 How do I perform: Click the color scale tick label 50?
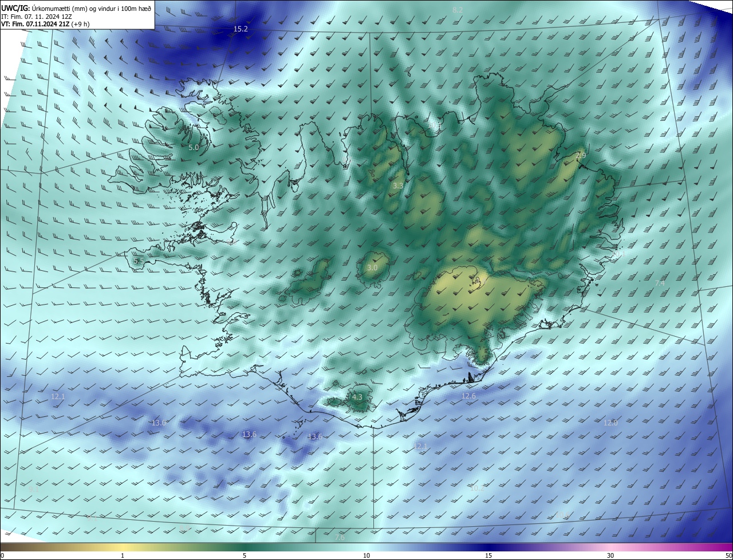[728, 555]
